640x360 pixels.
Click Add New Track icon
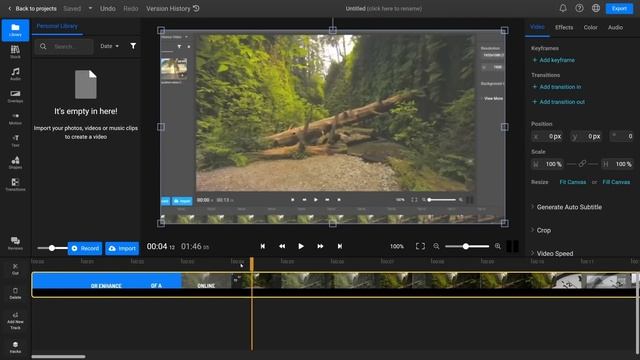tap(15, 321)
